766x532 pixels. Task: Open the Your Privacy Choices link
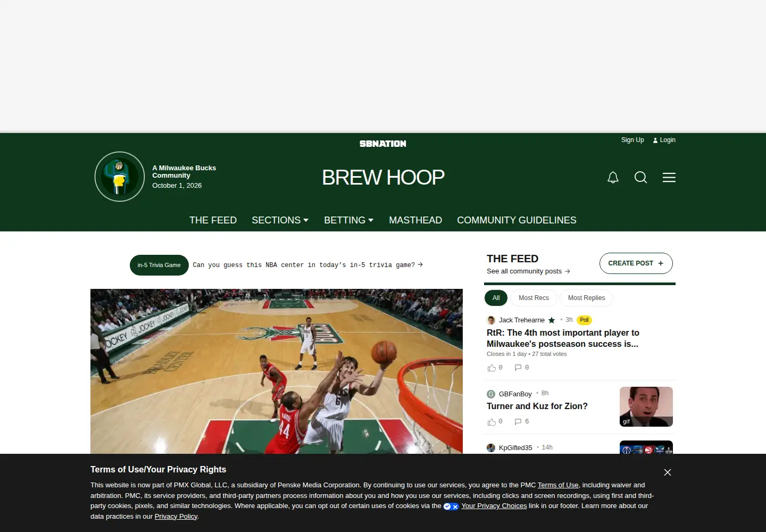tap(494, 506)
